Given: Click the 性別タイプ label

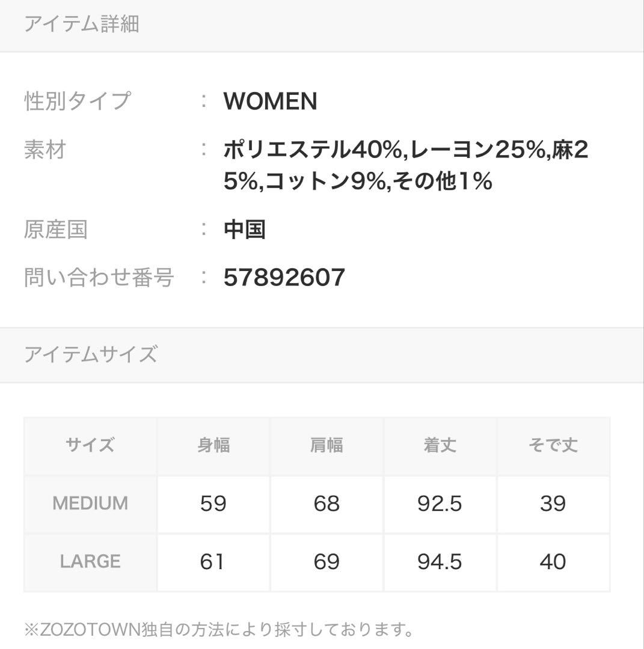Looking at the screenshot, I should [78, 101].
